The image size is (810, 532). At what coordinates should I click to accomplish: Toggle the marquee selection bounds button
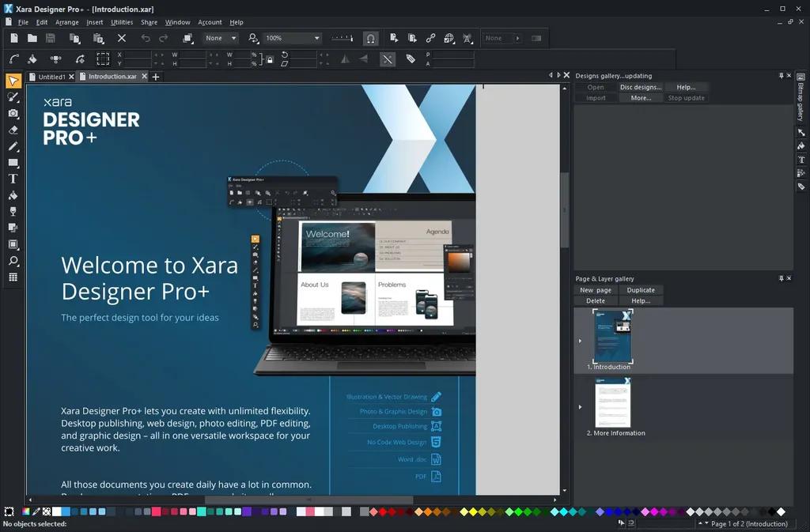[103, 58]
